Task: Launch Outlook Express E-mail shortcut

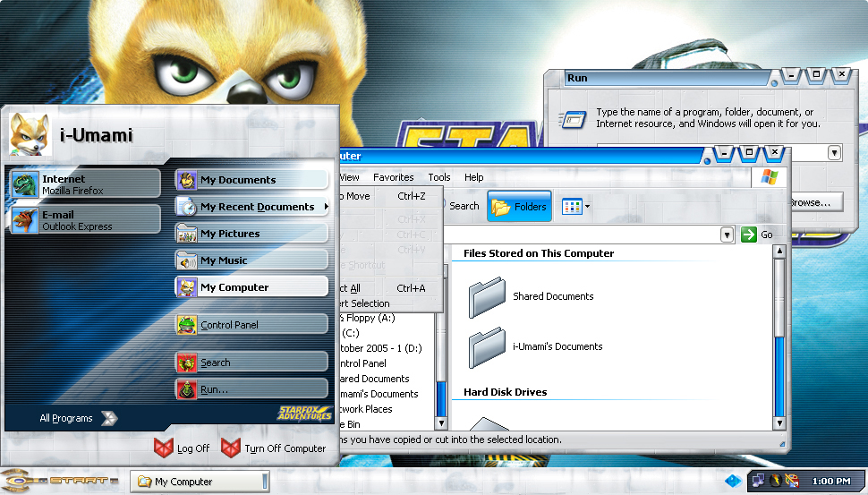Action: [85, 220]
